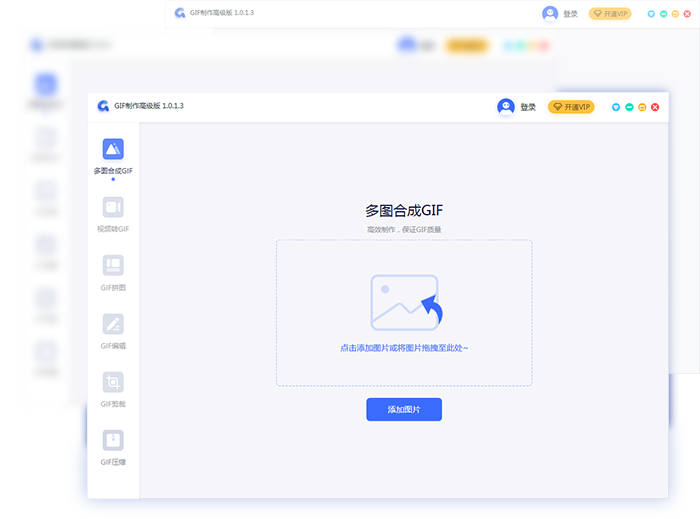
Task: Click the app logo in back window
Action: point(180,13)
